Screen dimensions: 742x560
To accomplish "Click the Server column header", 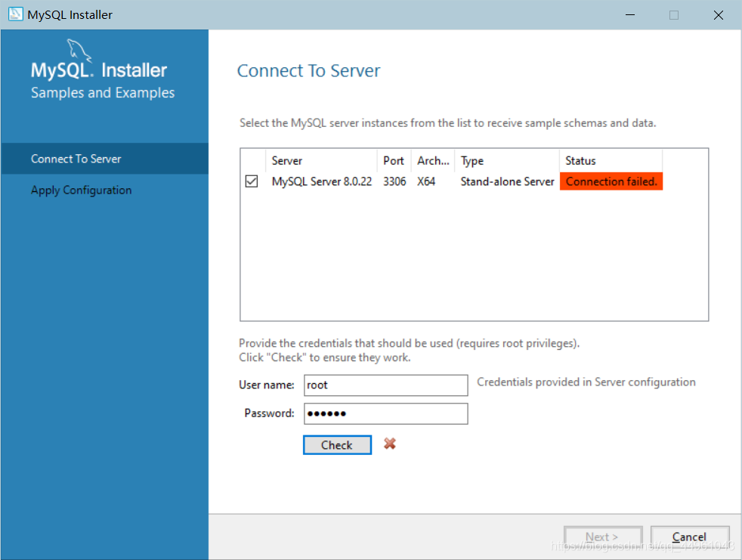I will click(x=321, y=160).
